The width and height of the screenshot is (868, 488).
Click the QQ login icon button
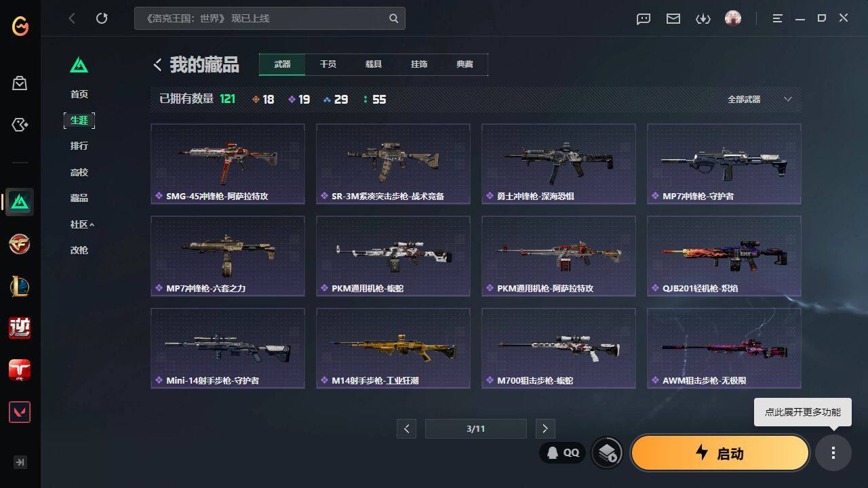(x=563, y=453)
